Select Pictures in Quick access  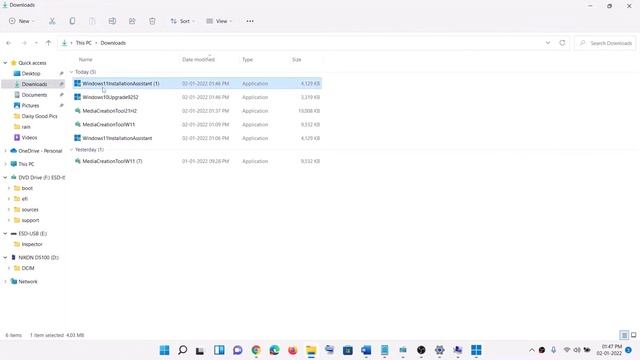click(30, 105)
